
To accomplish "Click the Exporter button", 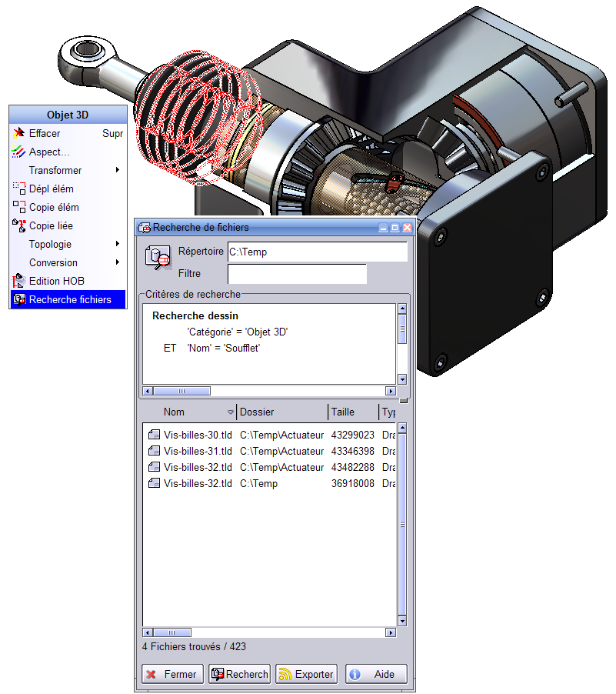I will tap(306, 674).
